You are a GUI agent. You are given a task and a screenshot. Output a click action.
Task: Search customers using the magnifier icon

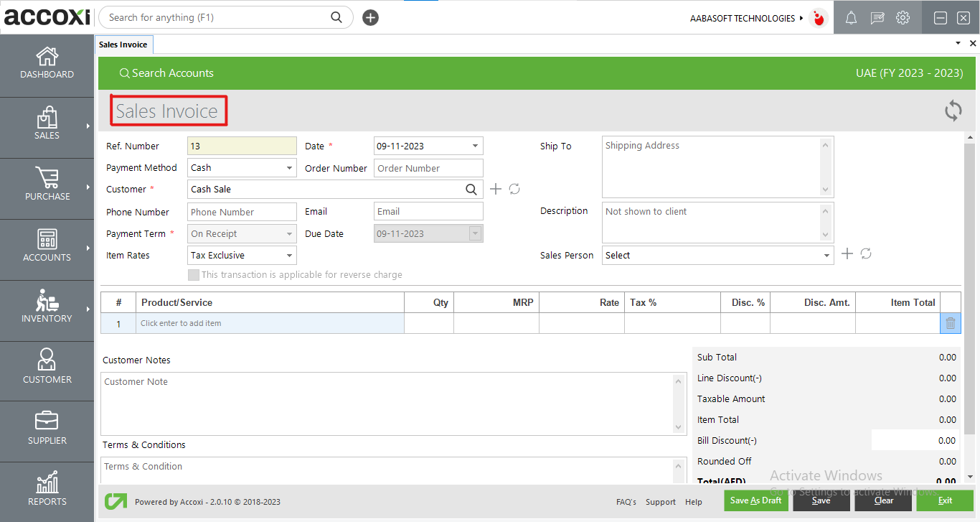[x=471, y=189]
